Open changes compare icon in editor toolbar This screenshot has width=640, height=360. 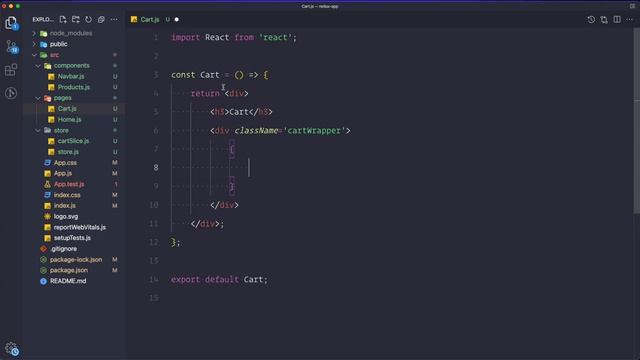[604, 20]
